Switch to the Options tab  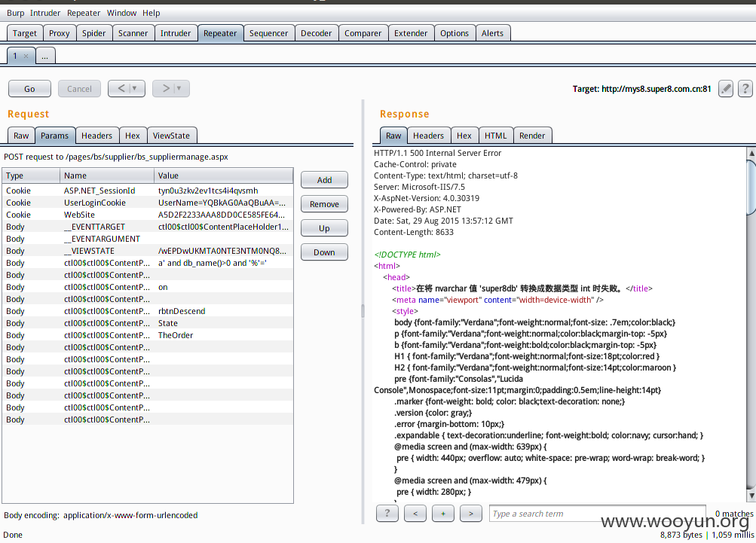point(455,33)
